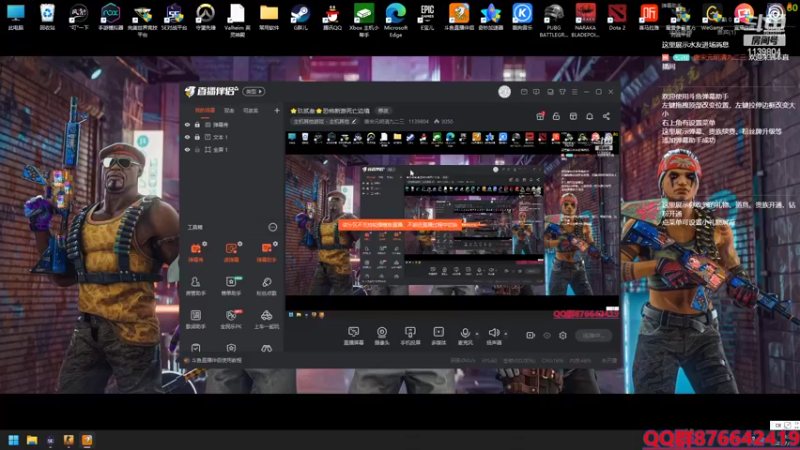Mute the microphone in streaming toolbar
The image size is (800, 450).
point(465,333)
